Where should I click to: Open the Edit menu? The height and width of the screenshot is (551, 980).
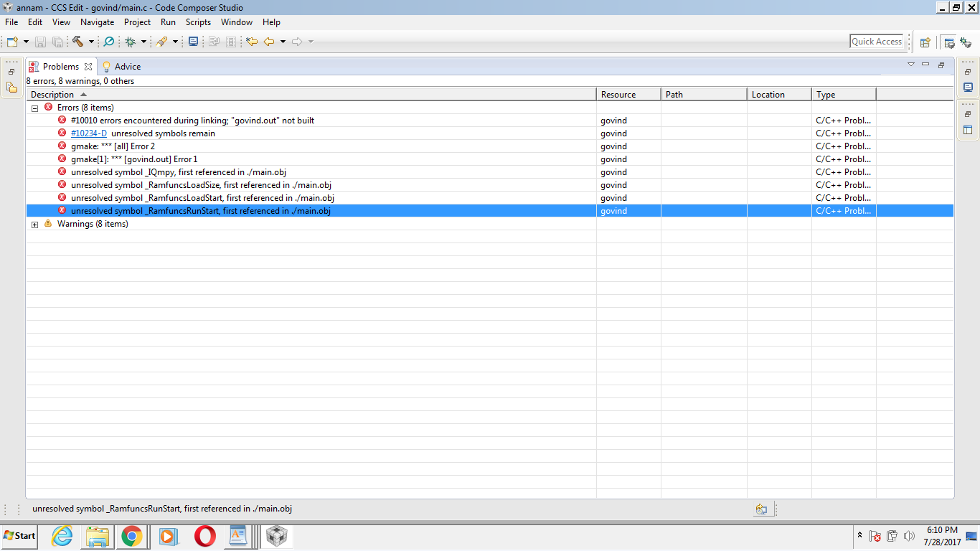click(x=35, y=22)
